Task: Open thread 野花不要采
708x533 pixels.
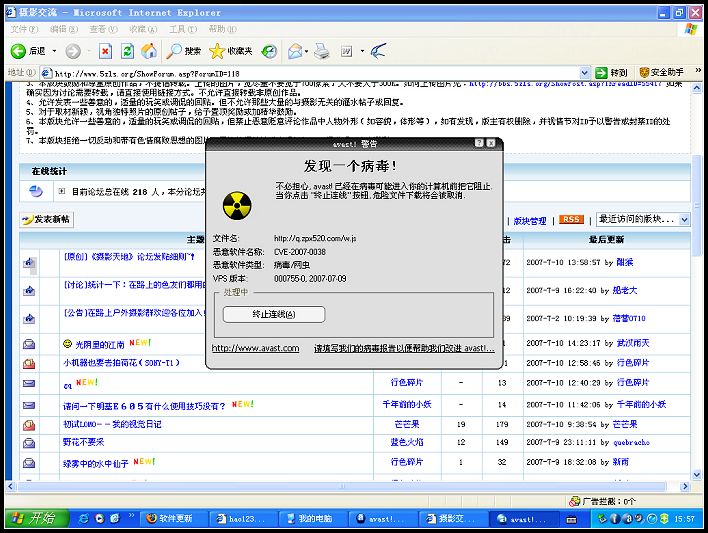Action: click(x=84, y=442)
